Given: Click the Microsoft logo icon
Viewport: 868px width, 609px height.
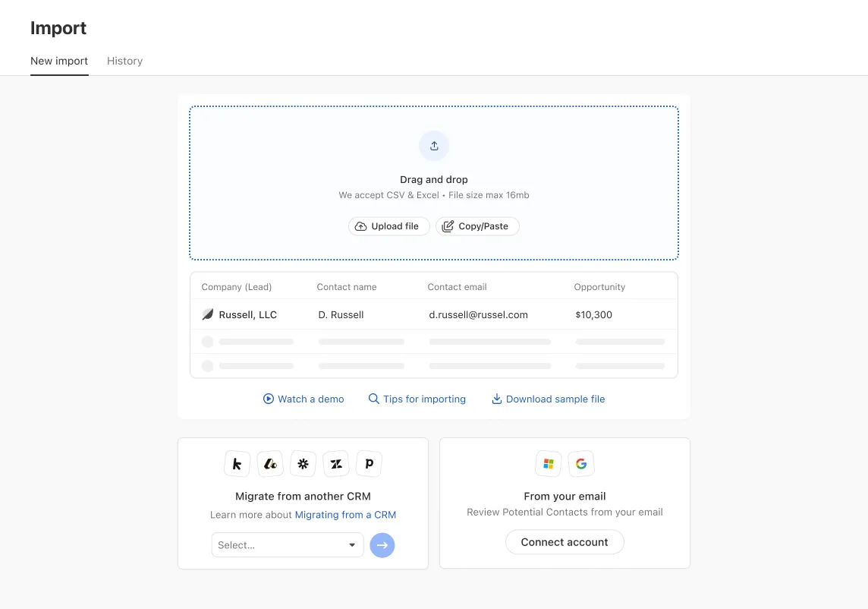Looking at the screenshot, I should 549,464.
